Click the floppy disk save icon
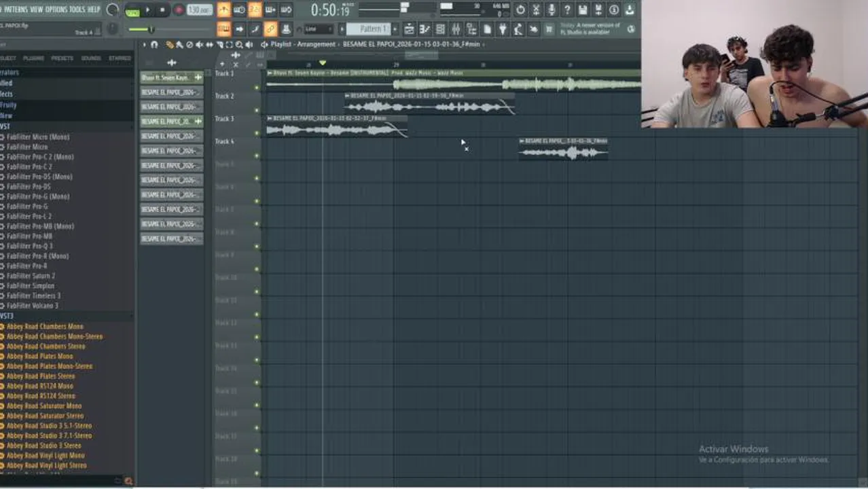 click(x=583, y=10)
